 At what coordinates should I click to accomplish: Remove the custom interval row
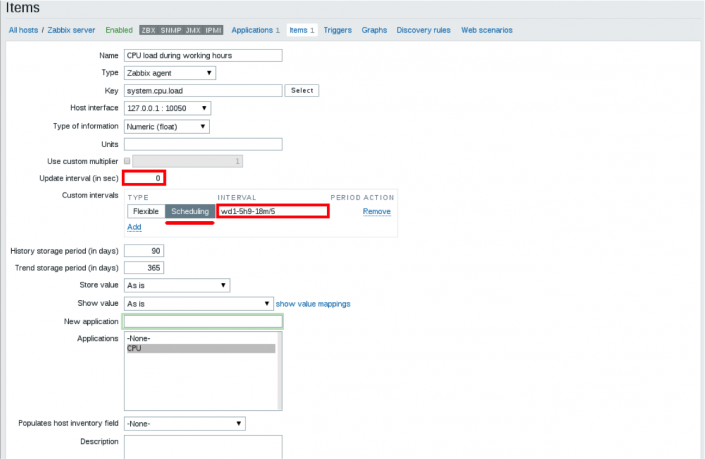click(x=376, y=211)
